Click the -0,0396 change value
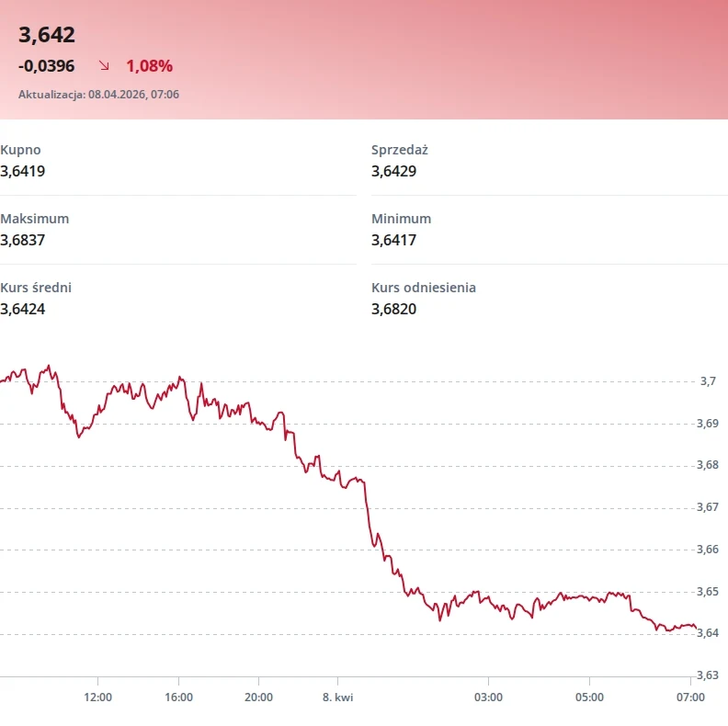The image size is (728, 726). tap(46, 66)
